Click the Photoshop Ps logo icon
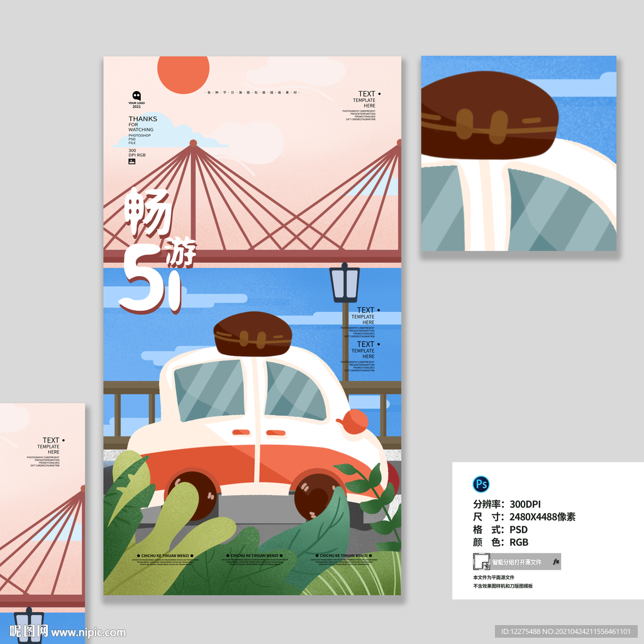This screenshot has height=644, width=644. point(481,484)
